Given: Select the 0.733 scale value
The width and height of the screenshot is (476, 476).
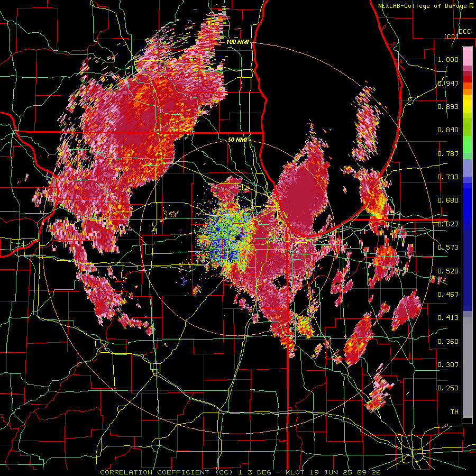Looking at the screenshot, I should click(x=448, y=177).
